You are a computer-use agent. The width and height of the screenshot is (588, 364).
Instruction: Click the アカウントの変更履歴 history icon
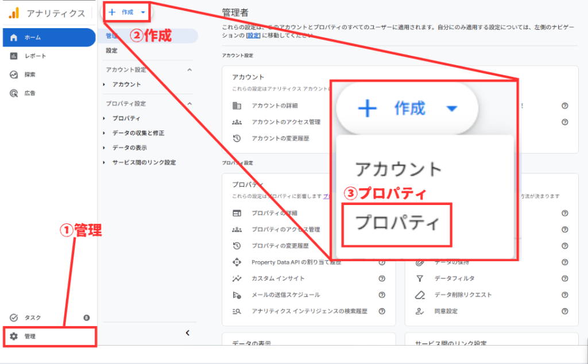(x=237, y=138)
